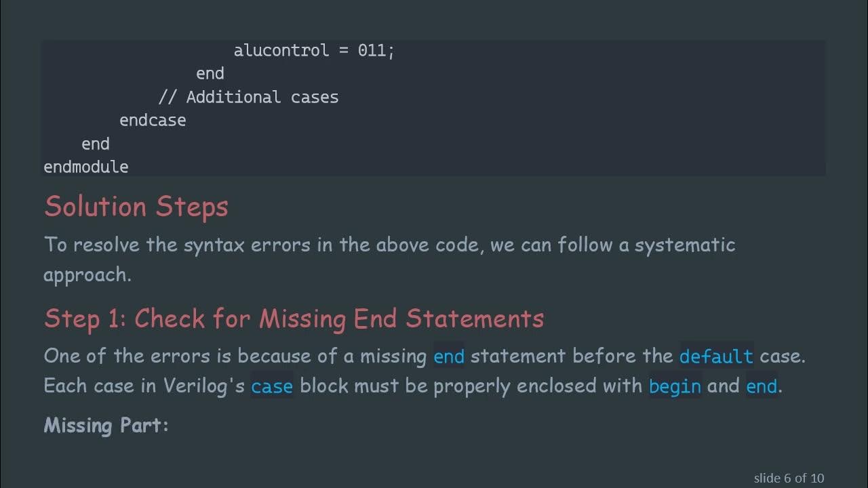Click the 'Missing Part:' bold label
This screenshot has height=488, width=868.
click(x=106, y=426)
